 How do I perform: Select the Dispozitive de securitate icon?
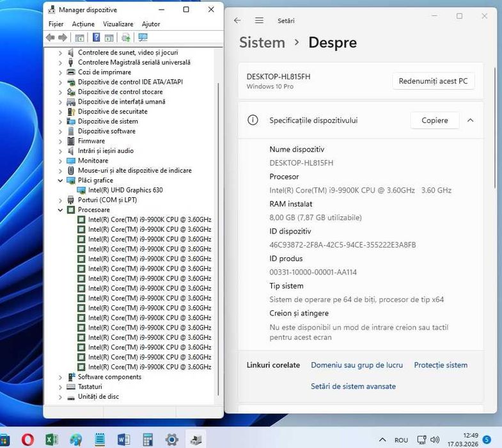tap(71, 111)
